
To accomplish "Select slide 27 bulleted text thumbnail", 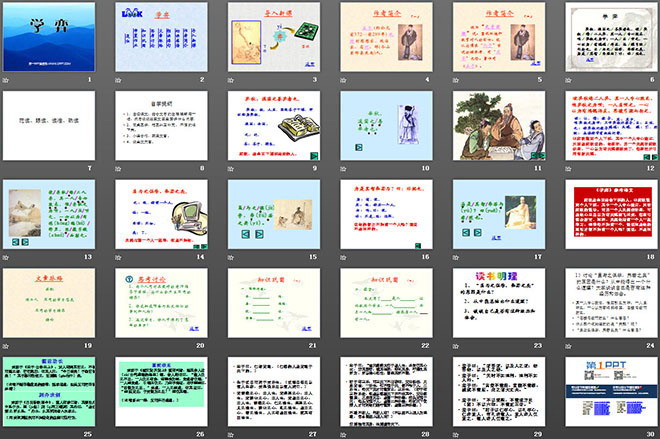I will (x=274, y=392).
